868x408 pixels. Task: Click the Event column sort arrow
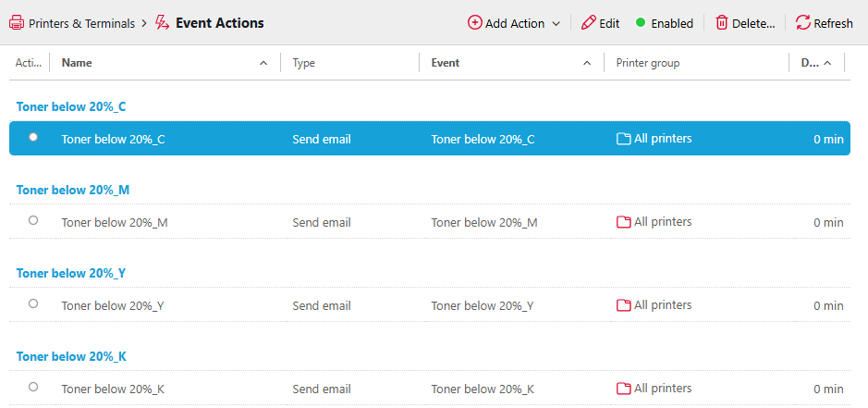(587, 63)
